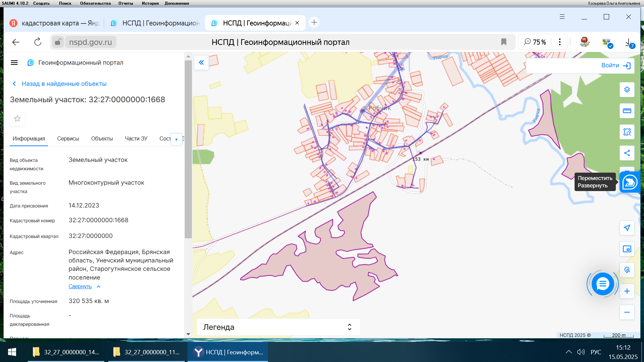
Task: Switch to the Сервисы tab
Action: click(x=68, y=139)
